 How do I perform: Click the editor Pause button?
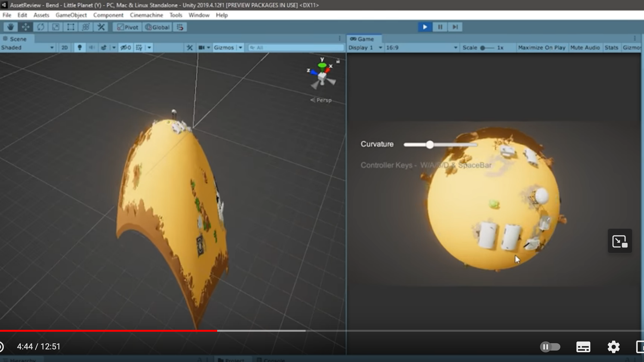(x=440, y=27)
